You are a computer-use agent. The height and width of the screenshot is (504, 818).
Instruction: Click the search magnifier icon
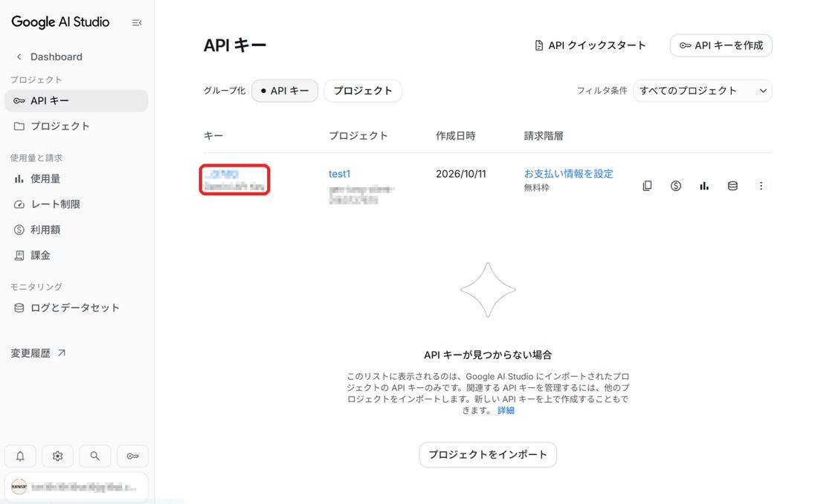point(95,456)
